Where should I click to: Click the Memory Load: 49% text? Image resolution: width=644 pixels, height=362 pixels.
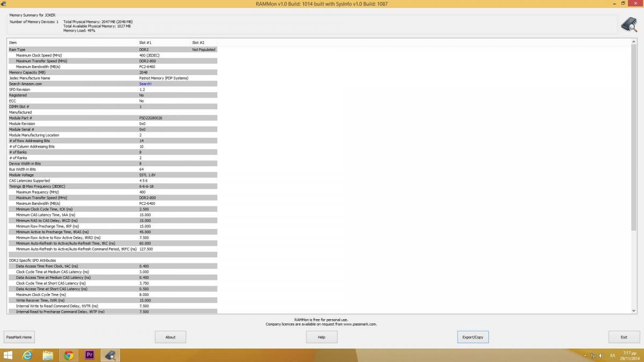click(x=79, y=31)
